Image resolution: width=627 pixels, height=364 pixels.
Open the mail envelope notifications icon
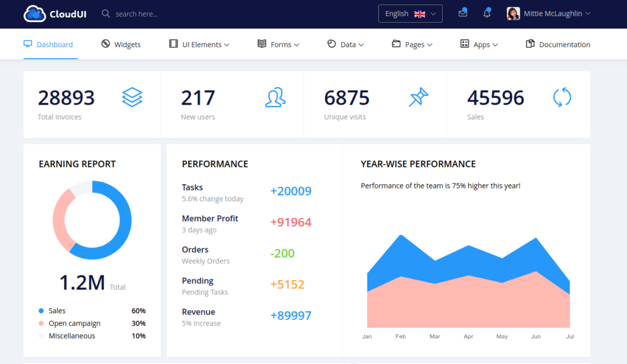point(463,13)
